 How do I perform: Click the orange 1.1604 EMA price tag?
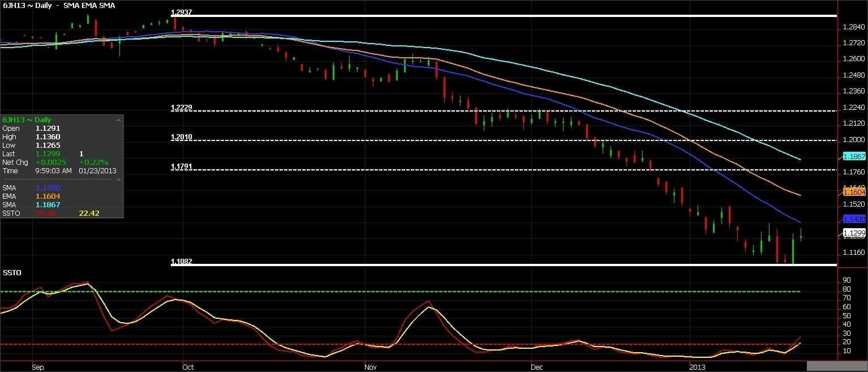(x=854, y=193)
